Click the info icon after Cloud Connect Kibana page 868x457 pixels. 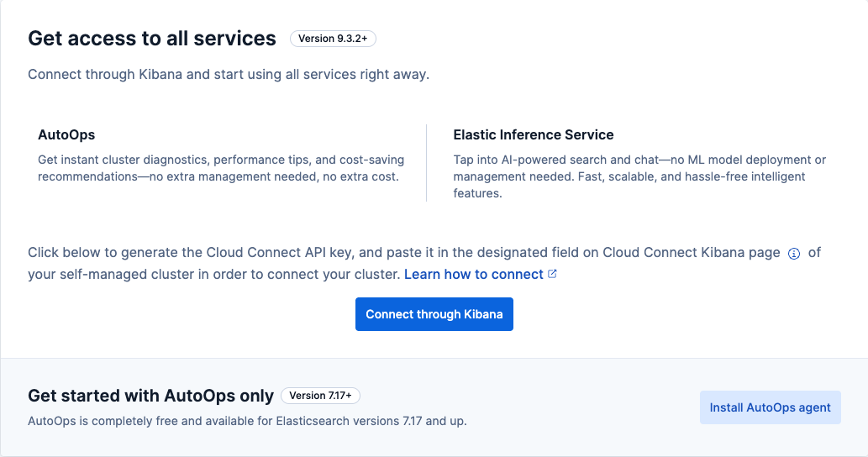[794, 254]
